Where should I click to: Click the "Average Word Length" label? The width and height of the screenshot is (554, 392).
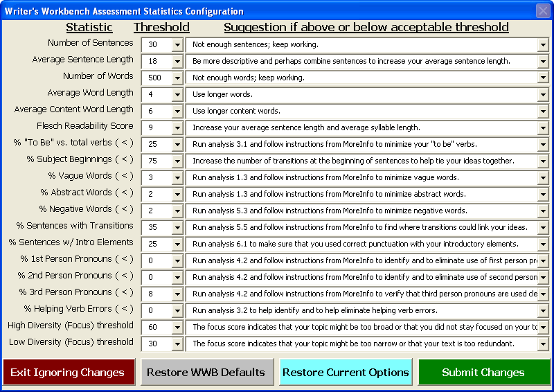tap(91, 93)
